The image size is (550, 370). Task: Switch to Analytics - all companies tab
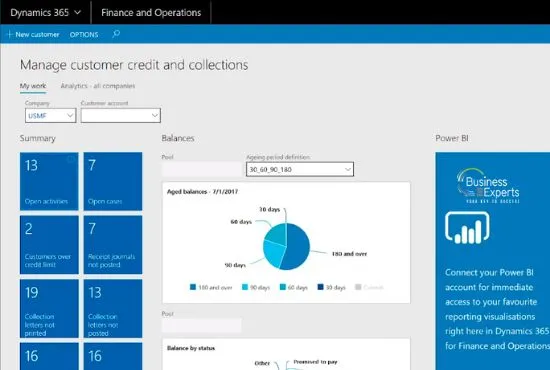pyautogui.click(x=98, y=86)
